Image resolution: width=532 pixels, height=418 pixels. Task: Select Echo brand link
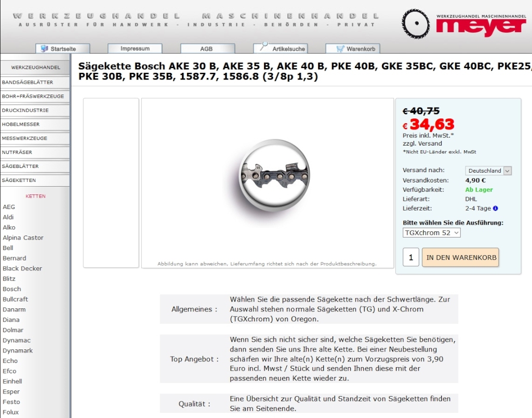click(10, 361)
